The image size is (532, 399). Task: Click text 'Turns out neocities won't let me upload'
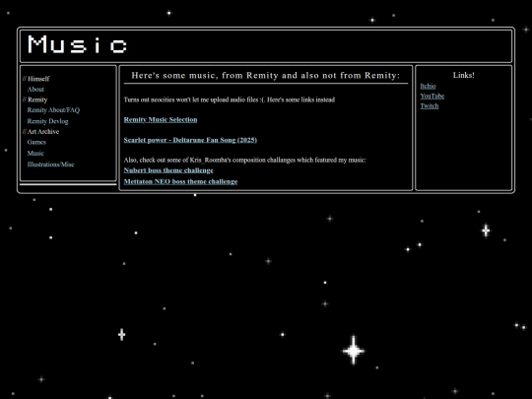230,100
